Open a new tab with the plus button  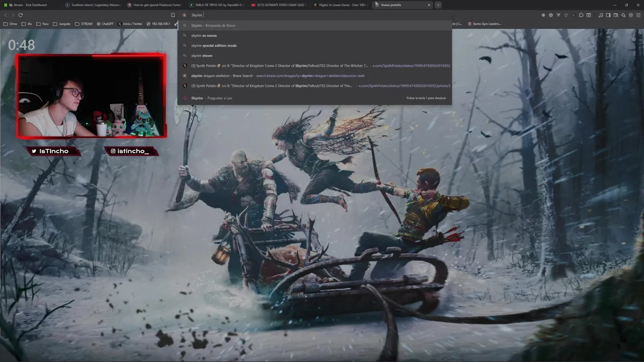(x=438, y=5)
